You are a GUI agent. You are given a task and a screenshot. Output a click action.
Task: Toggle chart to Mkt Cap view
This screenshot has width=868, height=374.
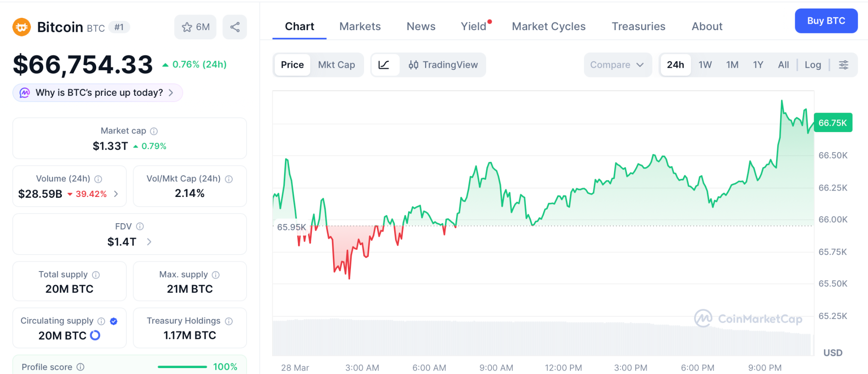pyautogui.click(x=337, y=65)
